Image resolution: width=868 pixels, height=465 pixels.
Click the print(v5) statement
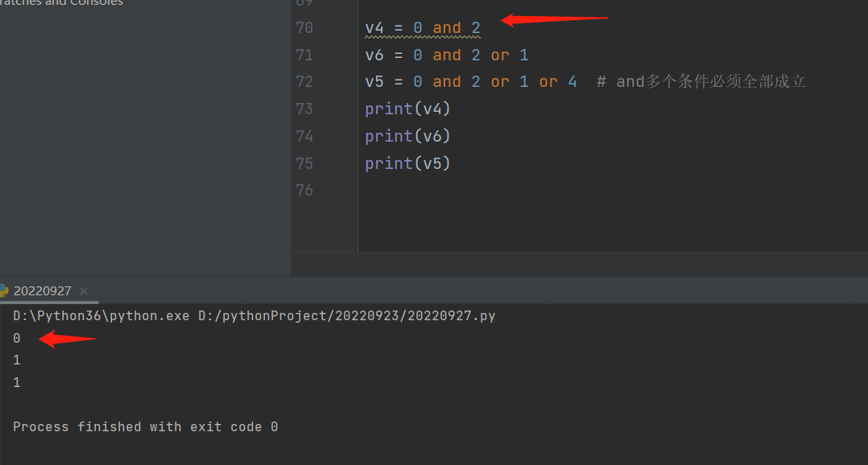[407, 163]
